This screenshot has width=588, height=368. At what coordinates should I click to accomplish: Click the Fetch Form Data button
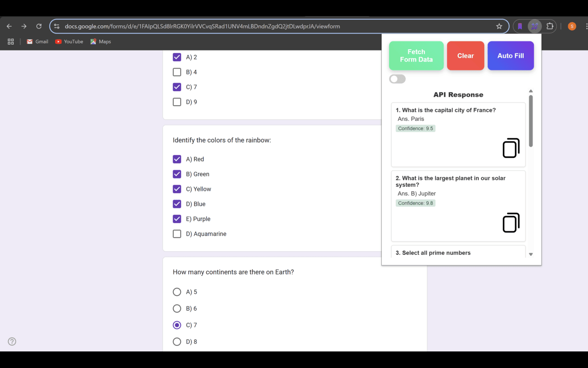416,55
